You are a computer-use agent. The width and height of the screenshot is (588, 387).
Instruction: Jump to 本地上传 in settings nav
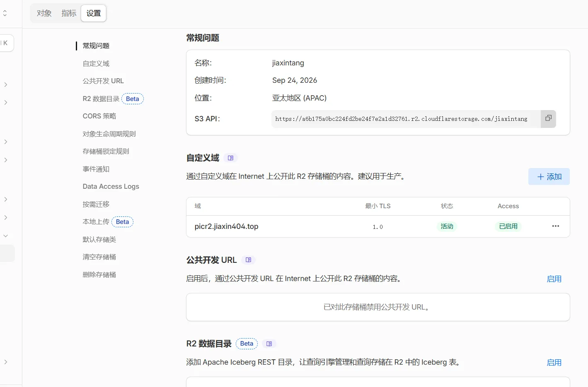point(96,222)
